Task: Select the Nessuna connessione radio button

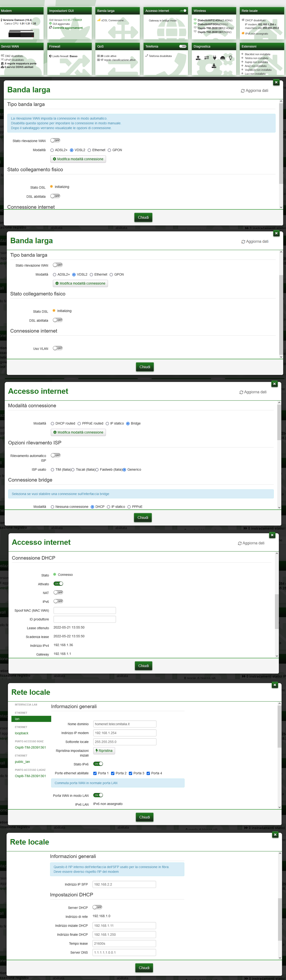Action: tap(52, 507)
